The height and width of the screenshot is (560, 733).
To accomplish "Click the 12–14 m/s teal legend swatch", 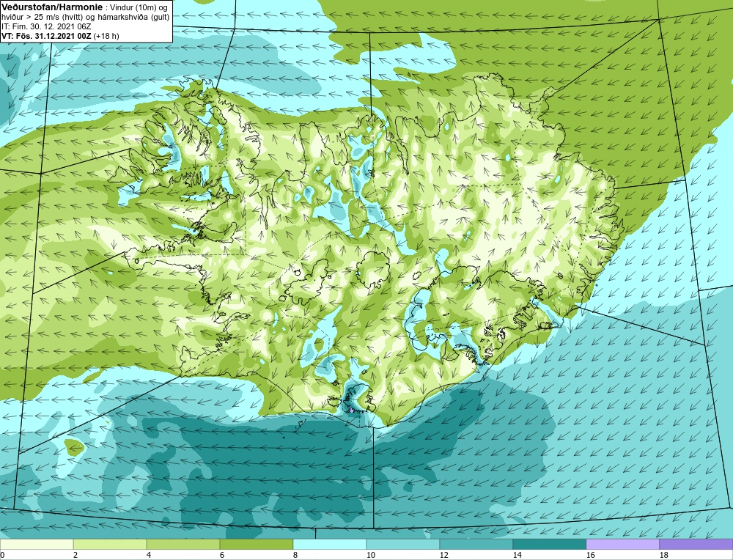I will point(476,545).
